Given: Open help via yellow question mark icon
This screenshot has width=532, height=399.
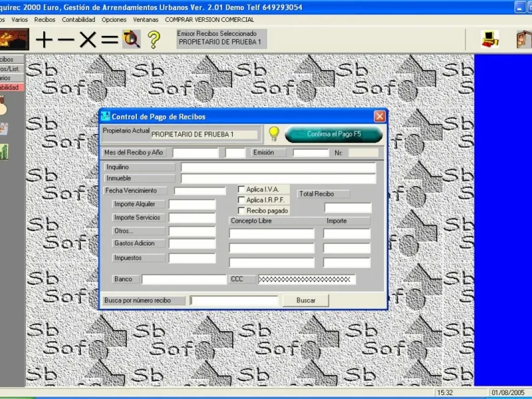Looking at the screenshot, I should 154,40.
